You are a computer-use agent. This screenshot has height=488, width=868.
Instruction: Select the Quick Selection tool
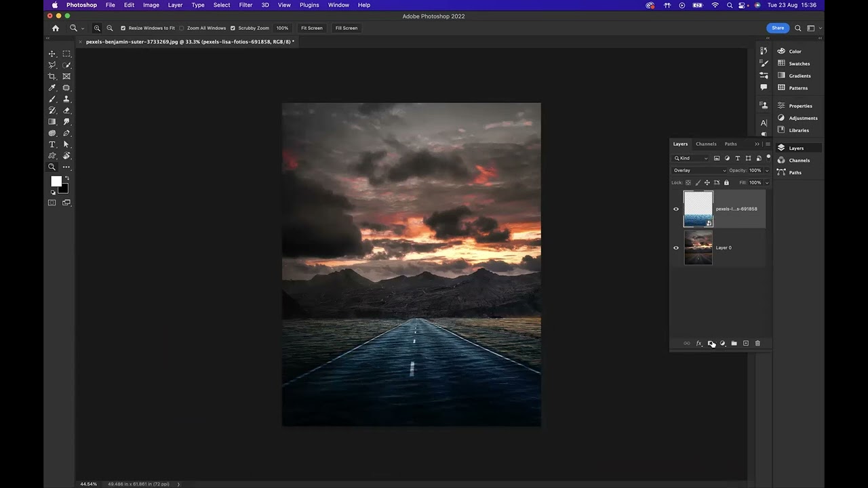(66, 65)
